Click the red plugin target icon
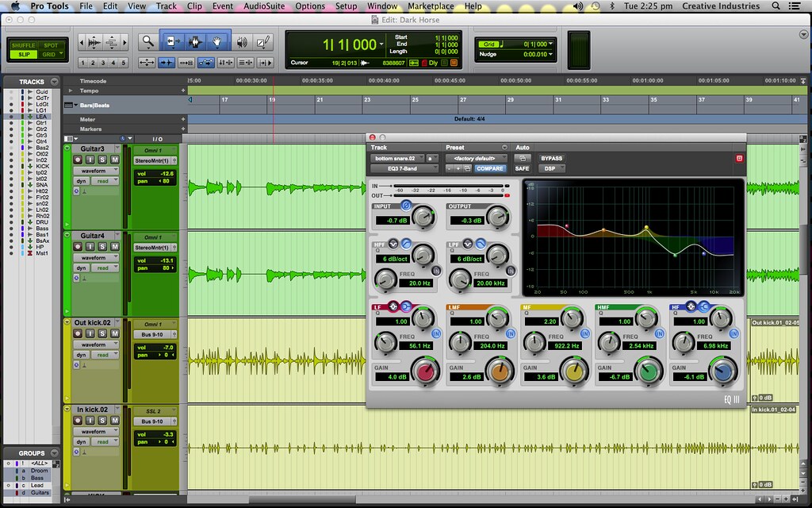 [x=740, y=158]
